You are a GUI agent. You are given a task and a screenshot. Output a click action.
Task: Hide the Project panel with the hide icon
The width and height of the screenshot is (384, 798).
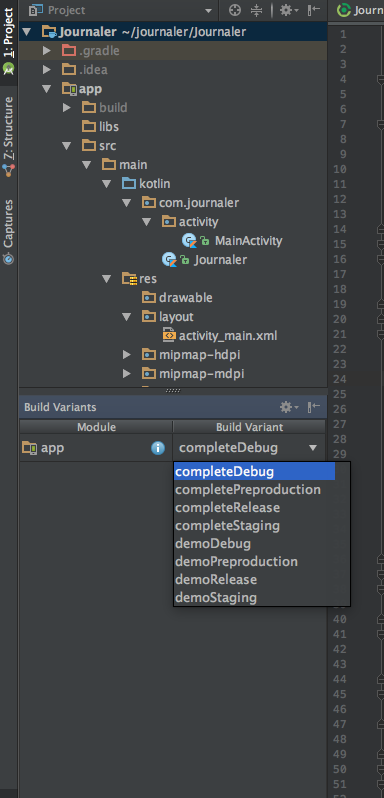[x=314, y=10]
